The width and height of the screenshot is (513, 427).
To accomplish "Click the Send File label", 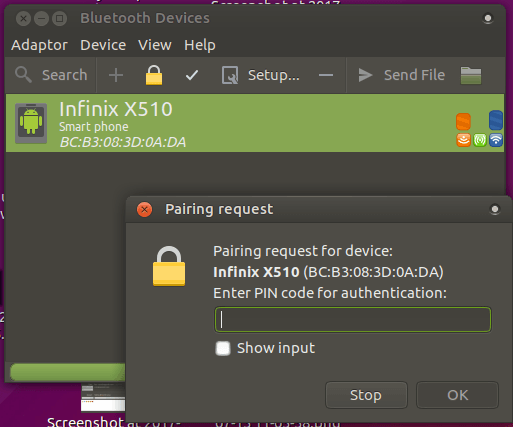I will (x=414, y=75).
